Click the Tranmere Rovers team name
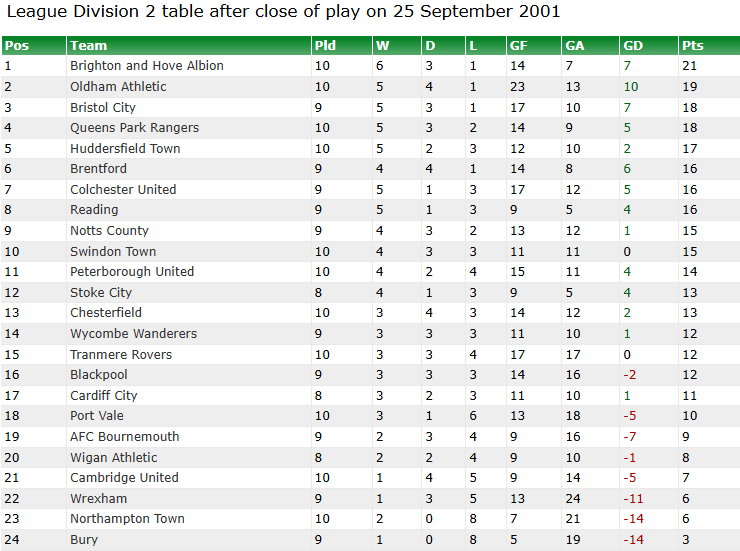This screenshot has height=551, width=740. (x=121, y=355)
